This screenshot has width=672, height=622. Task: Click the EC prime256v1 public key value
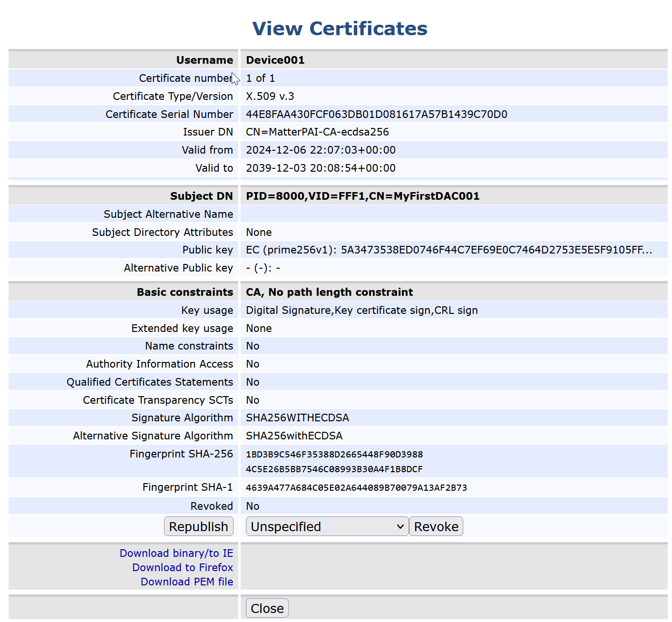[448, 250]
